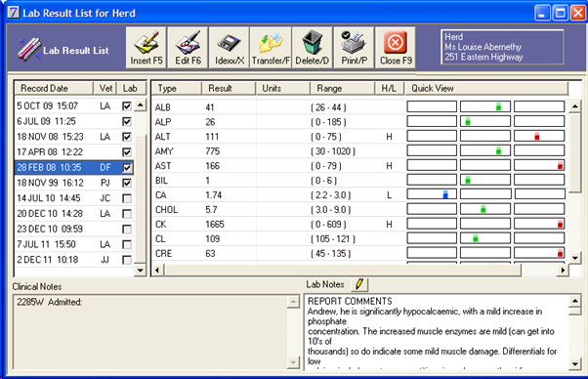The height and width of the screenshot is (379, 588).
Task: Click the results horizontal scroll right arrow
Action: tap(563, 270)
